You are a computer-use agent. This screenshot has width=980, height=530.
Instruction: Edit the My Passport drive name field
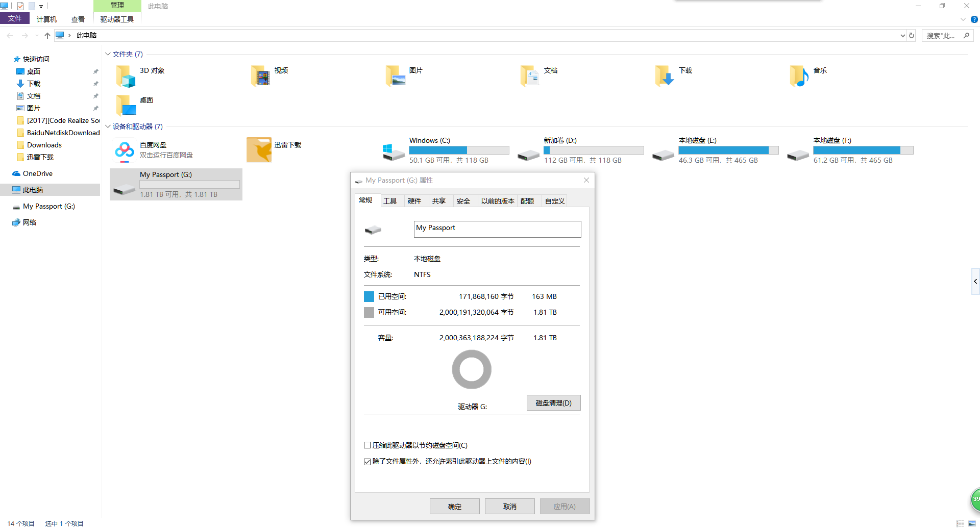point(497,229)
